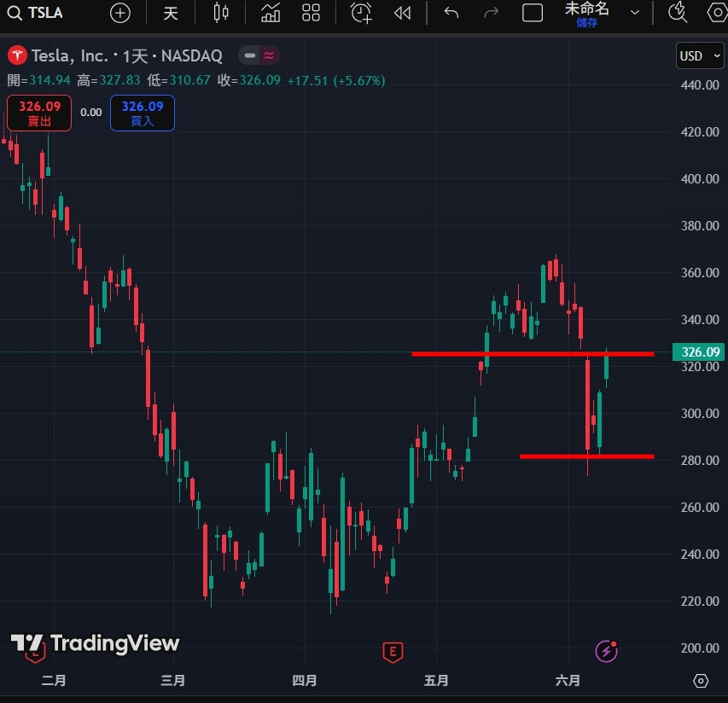
Task: Click the TradingView logo
Action: (96, 643)
